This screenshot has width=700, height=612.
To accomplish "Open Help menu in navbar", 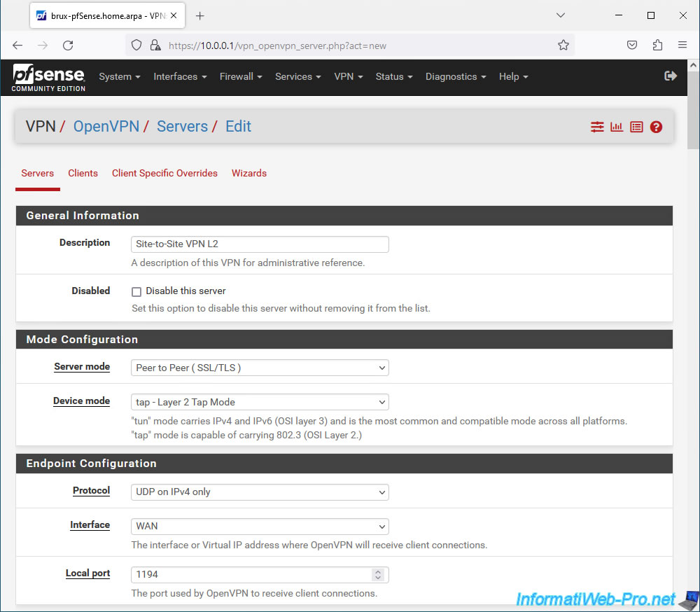I will tap(513, 76).
